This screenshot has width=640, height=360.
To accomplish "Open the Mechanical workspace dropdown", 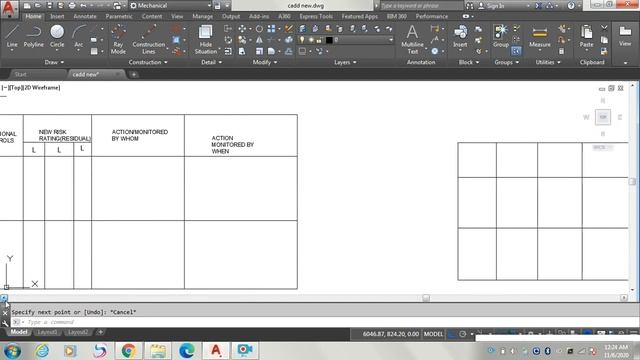I will [170, 6].
